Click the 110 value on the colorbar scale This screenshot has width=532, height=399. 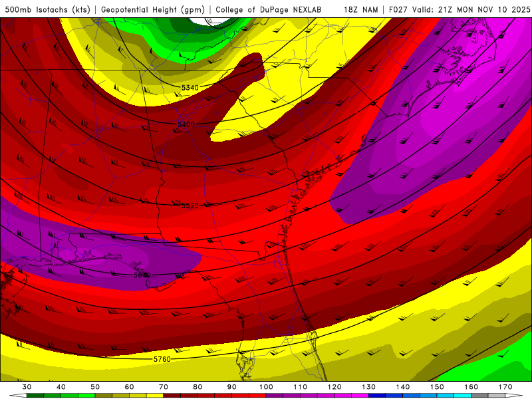point(301,387)
